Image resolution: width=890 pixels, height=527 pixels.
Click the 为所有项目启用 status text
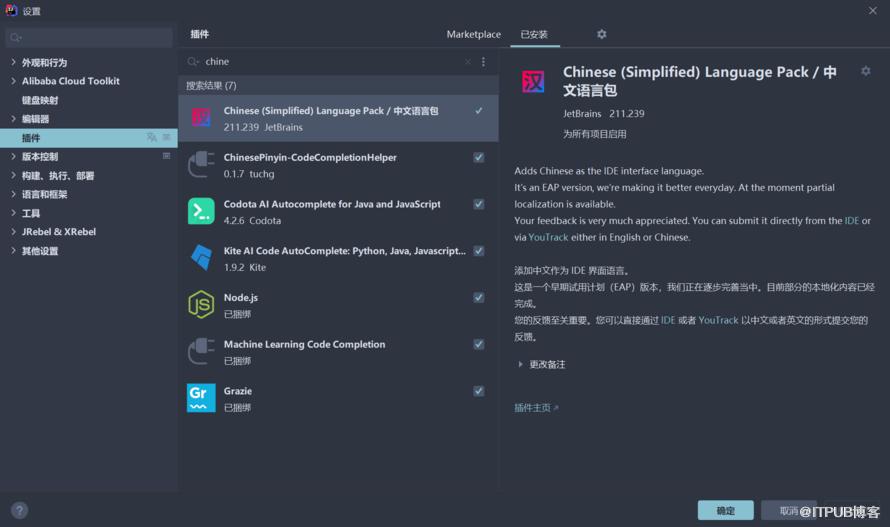click(595, 134)
